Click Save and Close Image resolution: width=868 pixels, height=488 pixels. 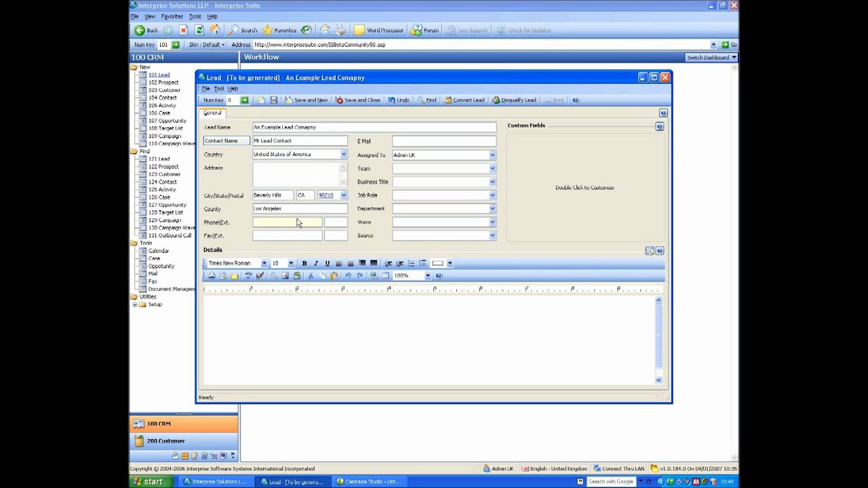[357, 100]
